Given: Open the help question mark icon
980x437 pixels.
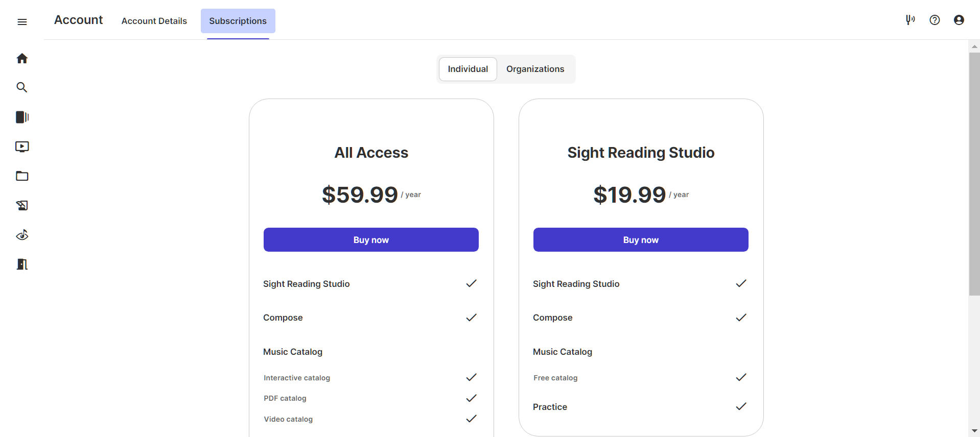Looking at the screenshot, I should [935, 20].
